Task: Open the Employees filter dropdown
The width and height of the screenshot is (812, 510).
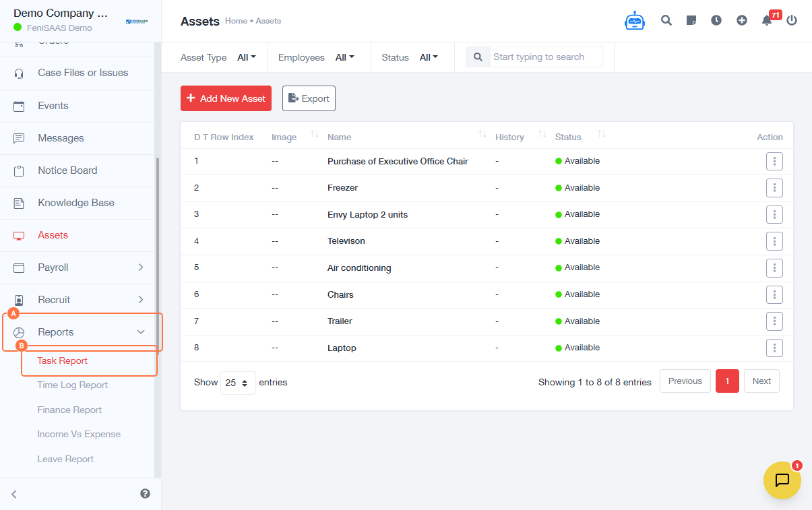Action: pyautogui.click(x=344, y=57)
